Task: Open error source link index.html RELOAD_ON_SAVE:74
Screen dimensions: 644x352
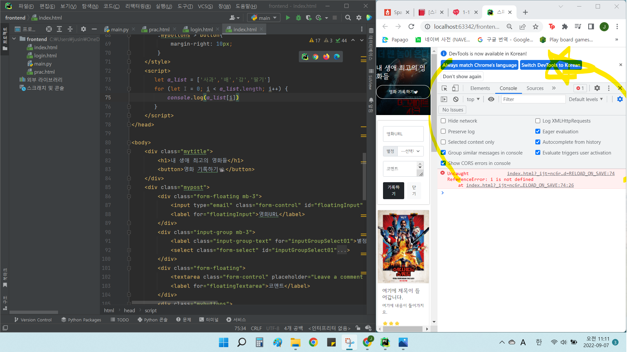Action: (x=560, y=174)
